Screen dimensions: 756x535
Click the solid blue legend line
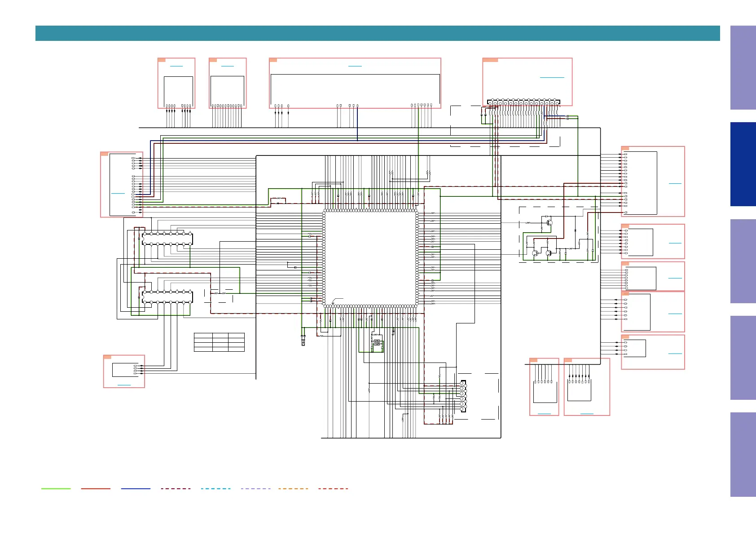pyautogui.click(x=136, y=488)
